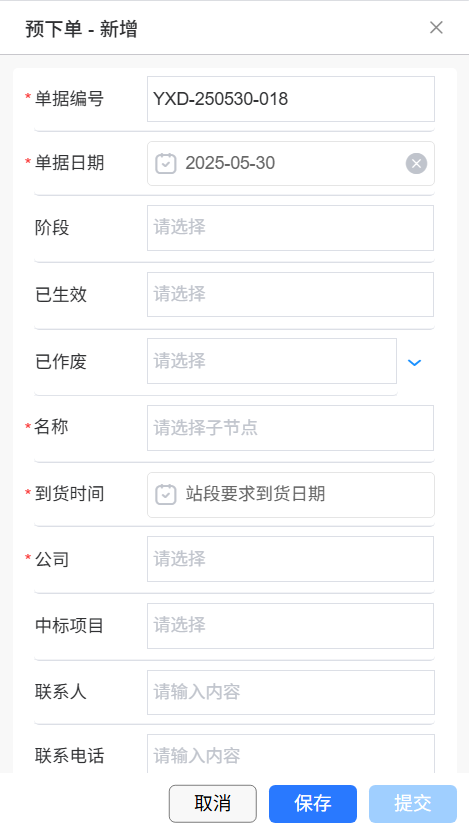Click the 联系人 input field
This screenshot has width=469, height=834.
tap(291, 692)
